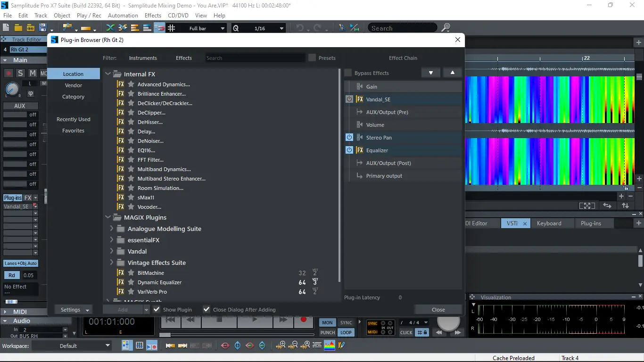Viewport: 644px width, 362px height.
Task: Favorite the Advanced Dynamics plug-in star
Action: [131, 84]
